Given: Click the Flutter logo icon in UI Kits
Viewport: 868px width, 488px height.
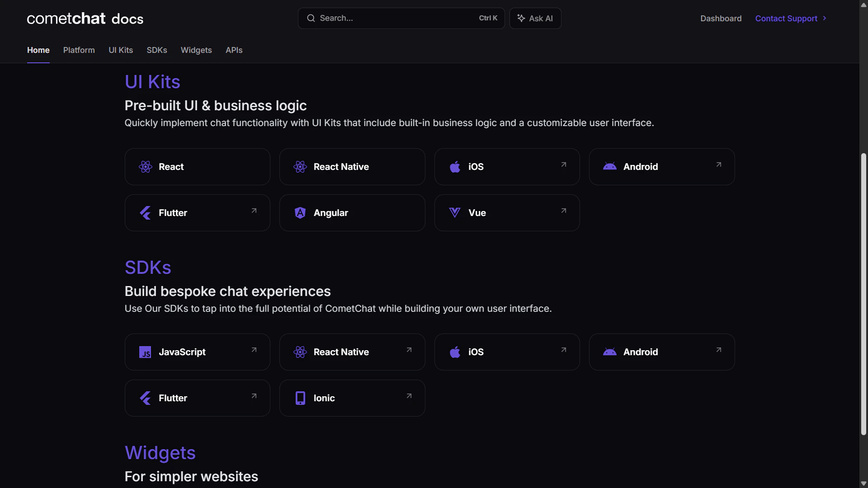Looking at the screenshot, I should tap(146, 213).
